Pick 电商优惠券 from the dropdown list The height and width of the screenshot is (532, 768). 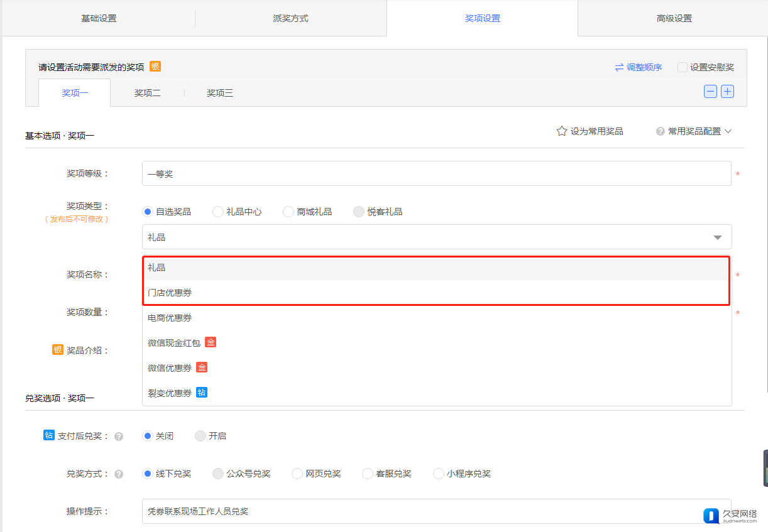click(x=437, y=318)
